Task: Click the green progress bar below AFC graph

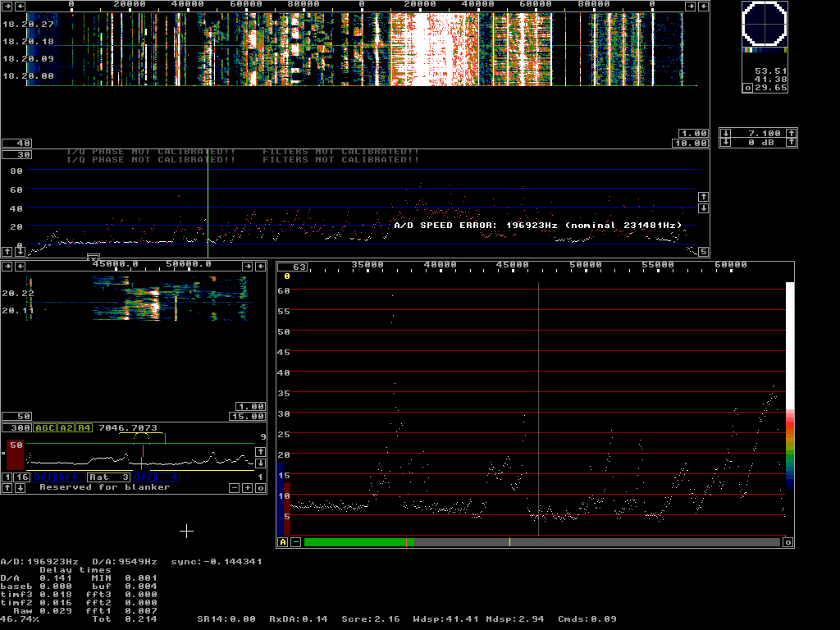Action: coord(358,543)
